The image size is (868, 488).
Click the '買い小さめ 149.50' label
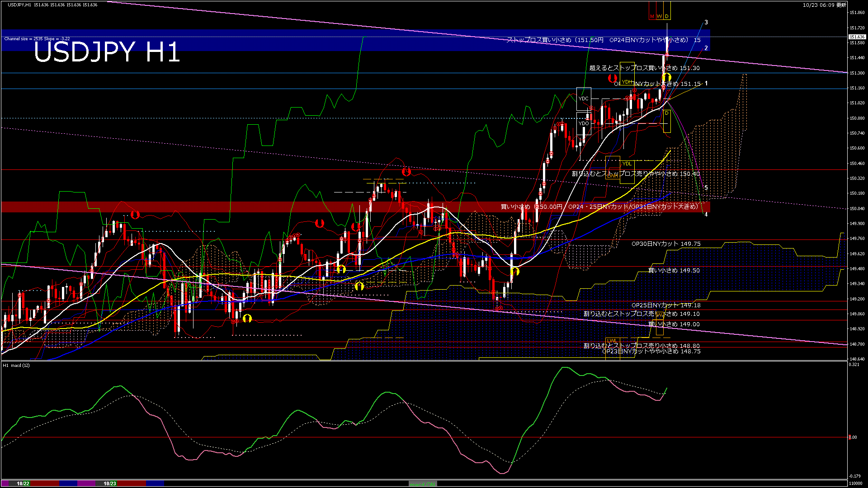coord(674,271)
